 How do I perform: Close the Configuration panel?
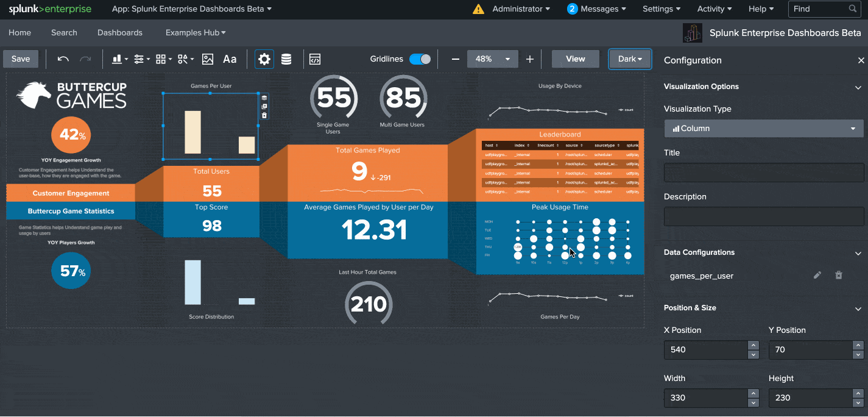[861, 60]
